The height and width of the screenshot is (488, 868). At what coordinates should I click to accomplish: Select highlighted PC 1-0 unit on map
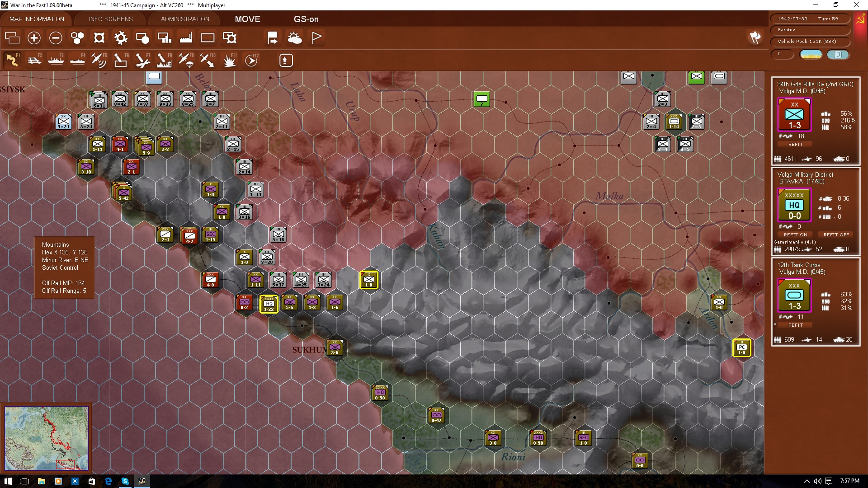coord(741,347)
